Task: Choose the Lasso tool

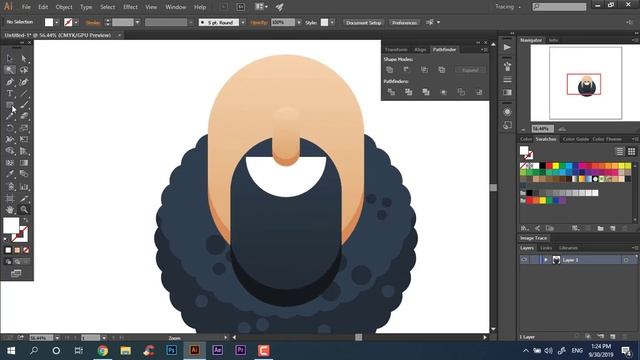Action: pyautogui.click(x=24, y=70)
